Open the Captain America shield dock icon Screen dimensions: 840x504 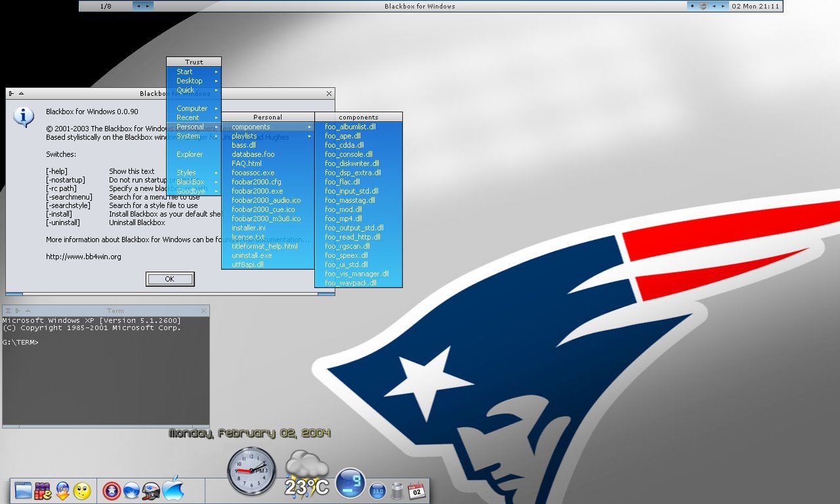click(112, 491)
